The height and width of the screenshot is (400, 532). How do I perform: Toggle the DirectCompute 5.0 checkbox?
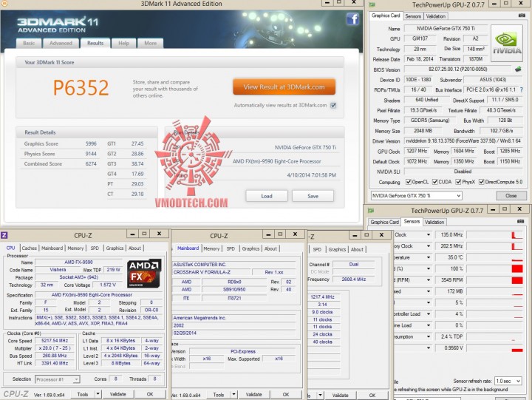coord(482,182)
